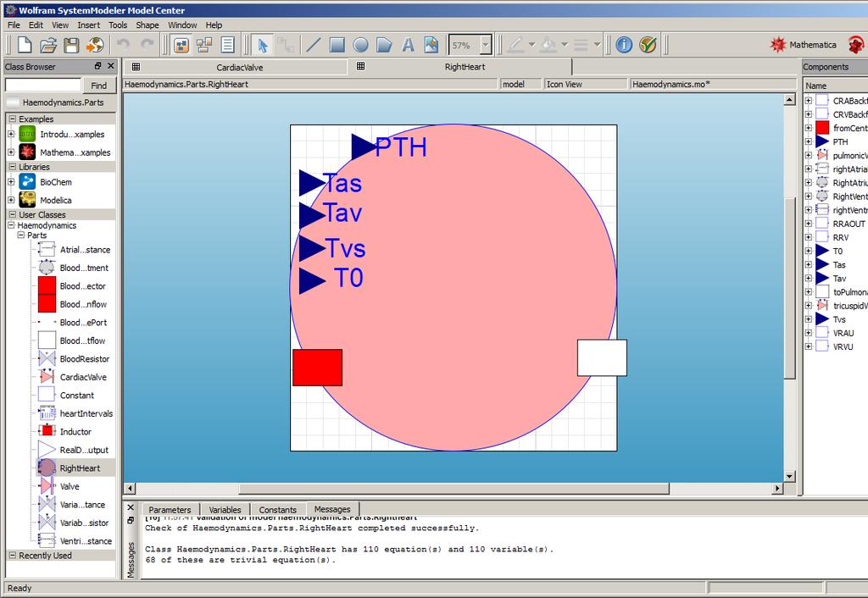Click the Class Browser search field
This screenshot has height=598, width=868.
tap(42, 86)
